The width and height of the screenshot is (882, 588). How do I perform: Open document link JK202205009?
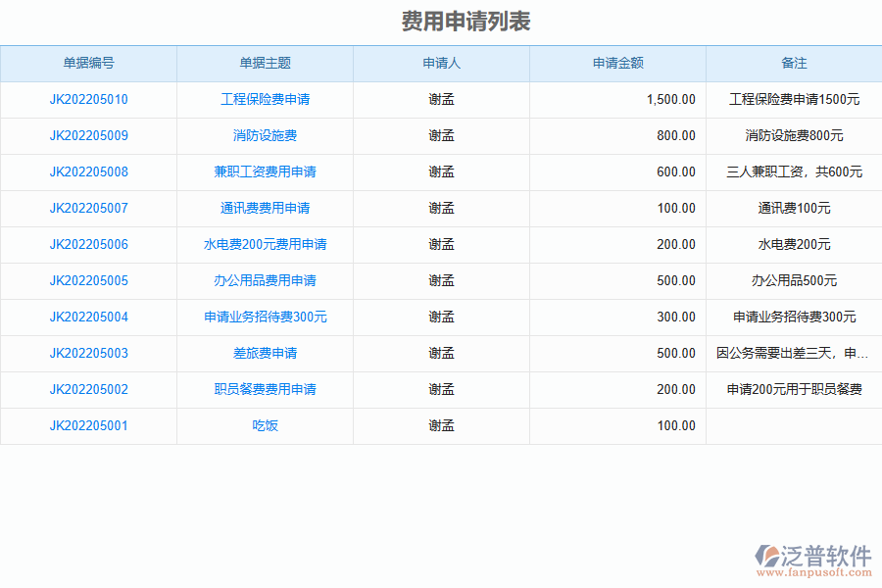click(x=89, y=135)
